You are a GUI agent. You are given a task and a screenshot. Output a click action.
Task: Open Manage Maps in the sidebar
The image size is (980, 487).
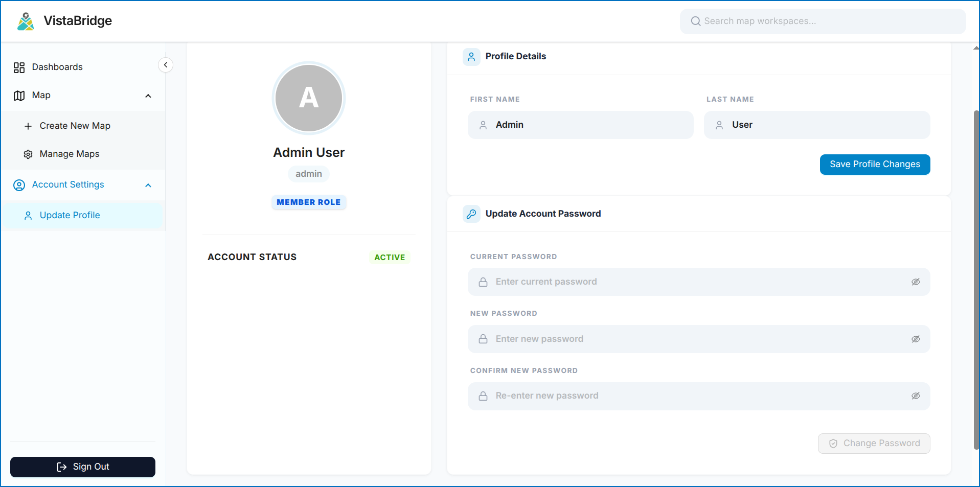tap(83, 154)
